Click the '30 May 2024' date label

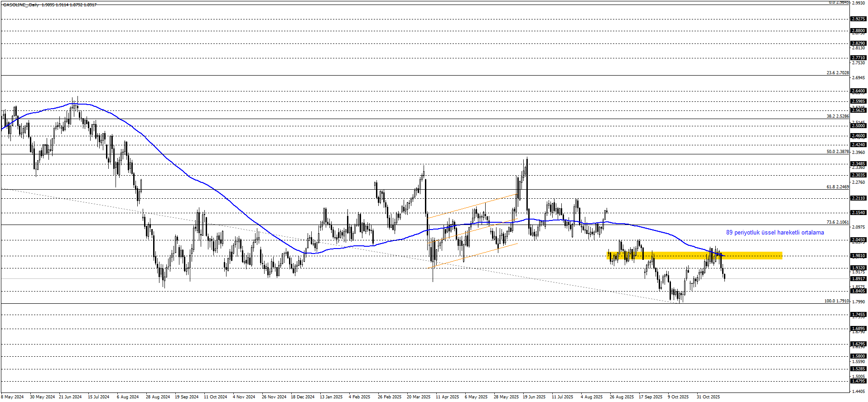[42, 397]
